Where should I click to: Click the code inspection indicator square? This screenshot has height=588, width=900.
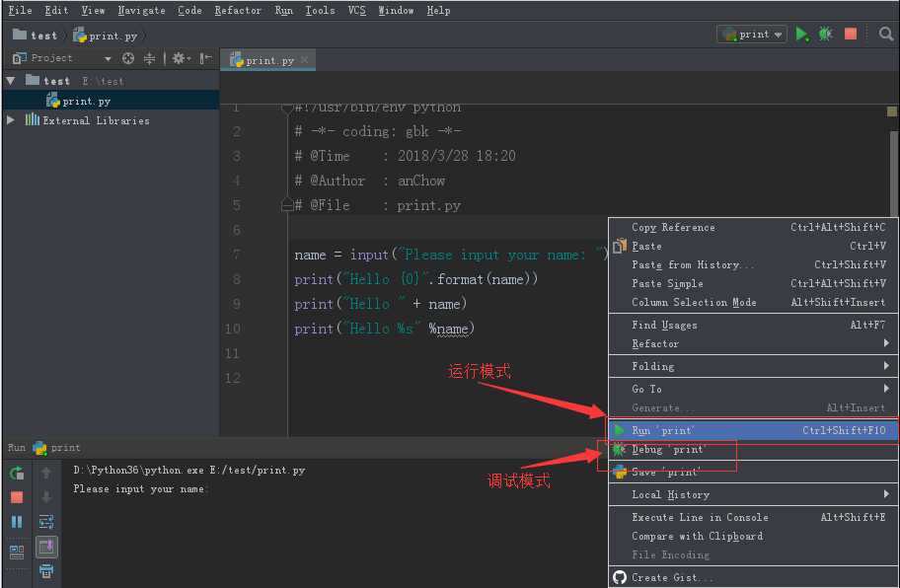(x=892, y=111)
